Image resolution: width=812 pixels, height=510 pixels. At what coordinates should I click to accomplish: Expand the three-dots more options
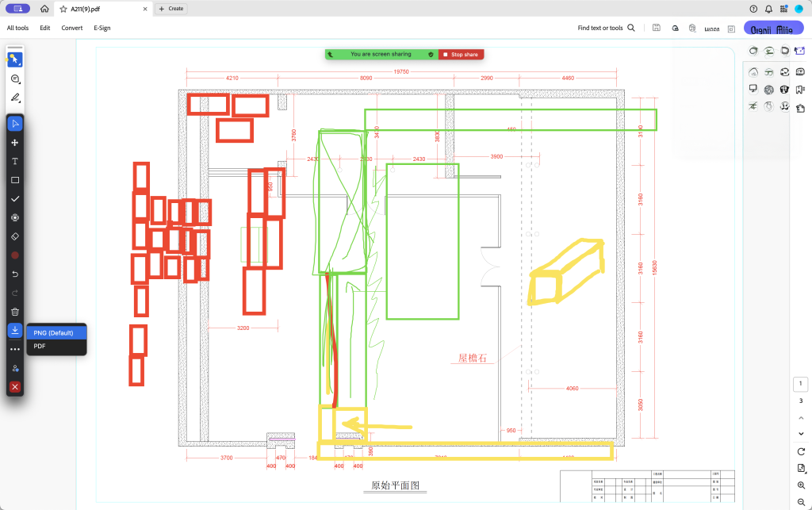point(14,349)
